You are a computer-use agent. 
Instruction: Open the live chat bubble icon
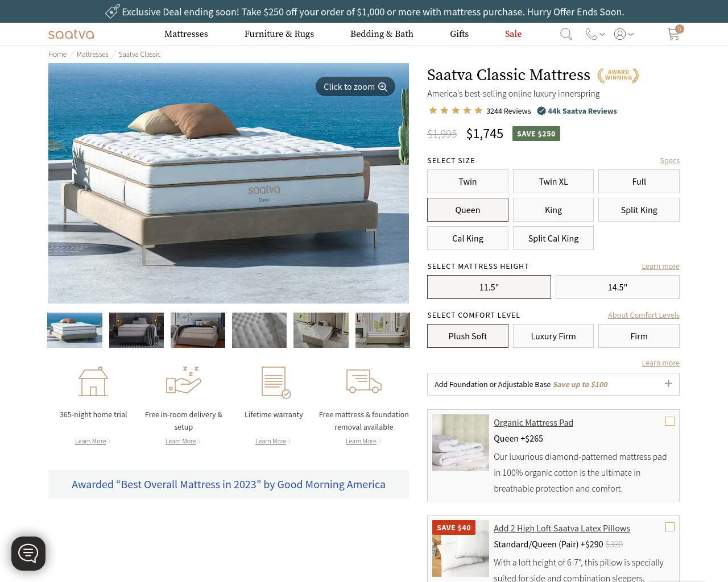[28, 553]
